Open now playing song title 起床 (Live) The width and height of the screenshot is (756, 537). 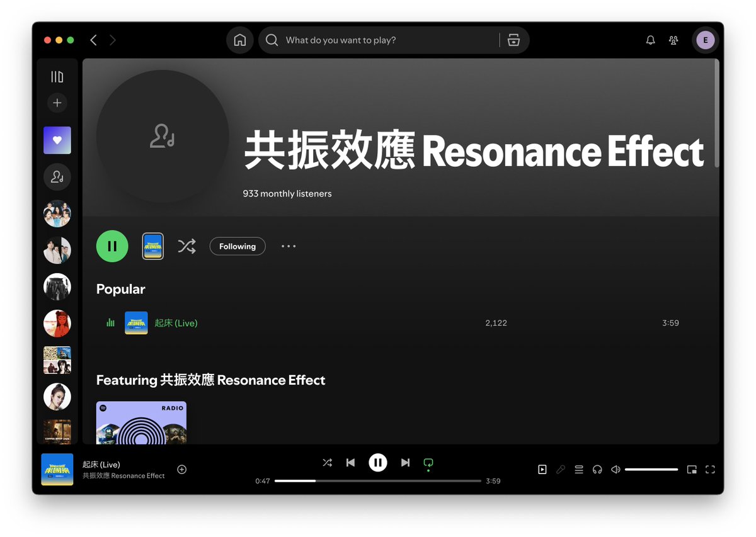click(101, 465)
